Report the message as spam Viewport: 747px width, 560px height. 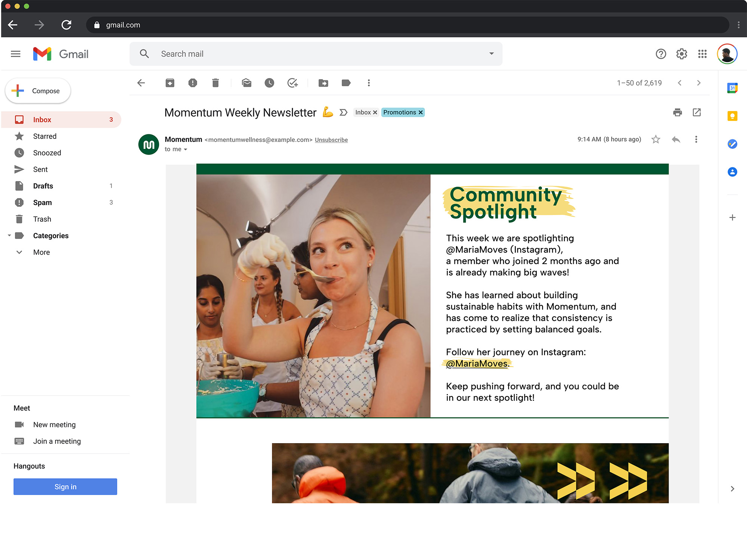tap(193, 83)
